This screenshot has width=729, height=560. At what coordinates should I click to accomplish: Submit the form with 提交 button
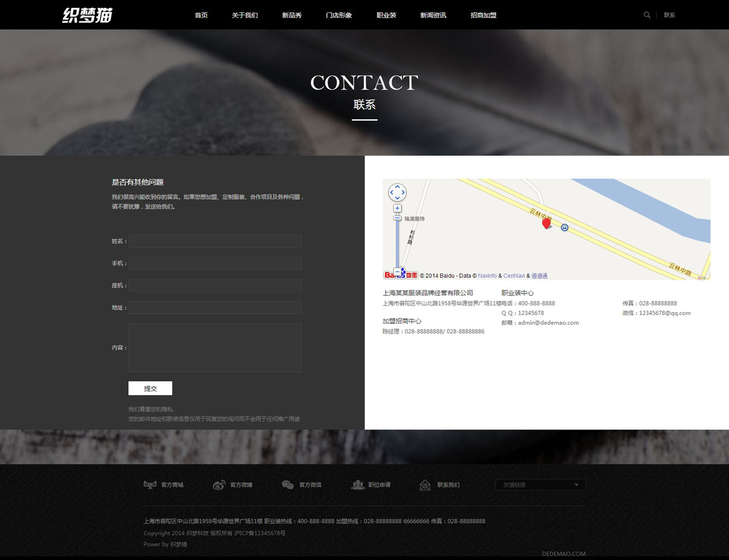tap(150, 388)
